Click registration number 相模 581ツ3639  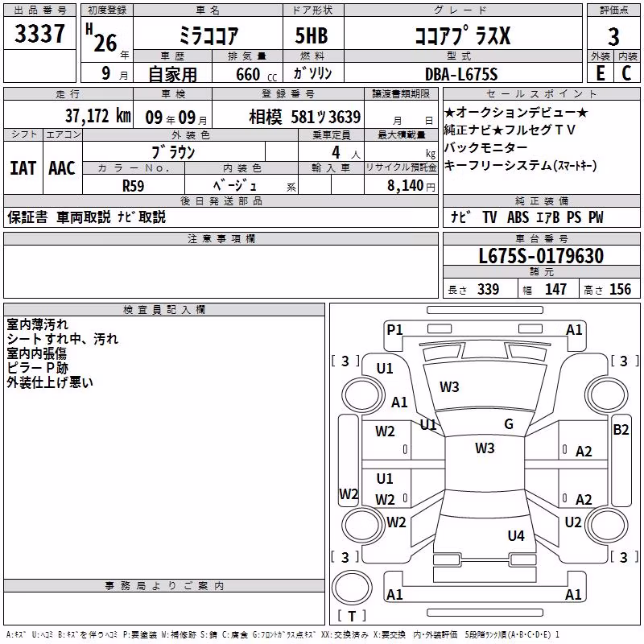305,117
